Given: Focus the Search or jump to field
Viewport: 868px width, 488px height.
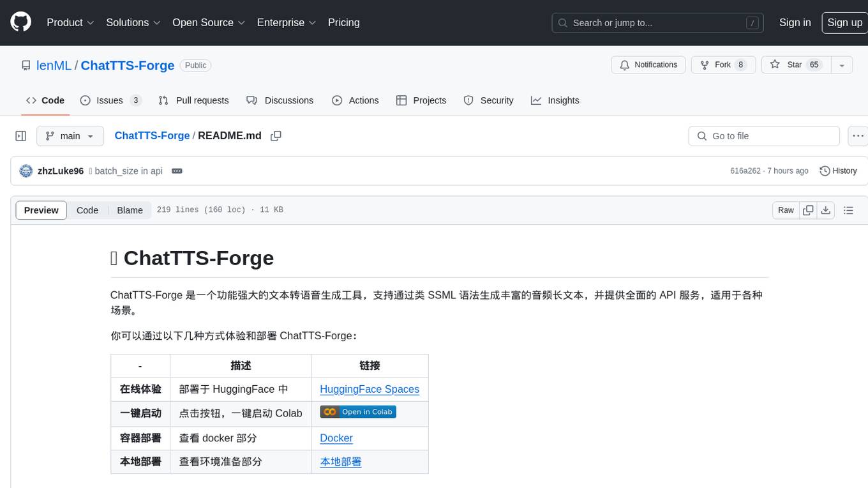Looking at the screenshot, I should pyautogui.click(x=659, y=23).
